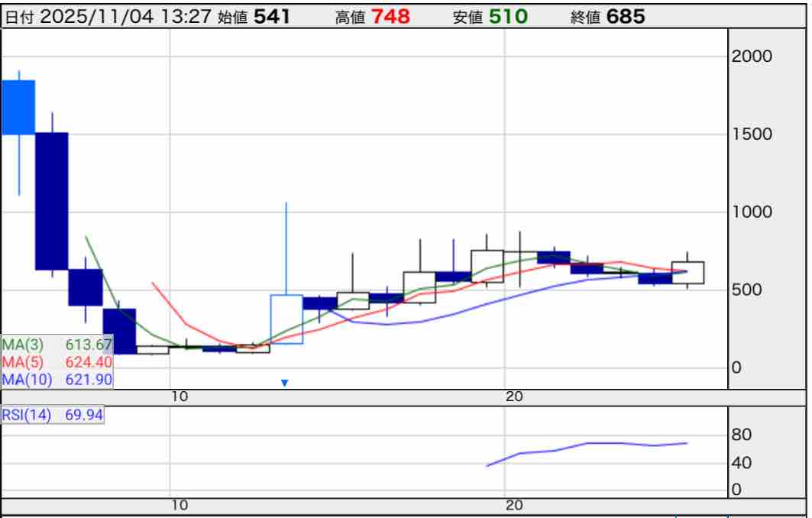Click the green low price value 510
Viewport: 812px width, 518px height.
click(x=508, y=17)
